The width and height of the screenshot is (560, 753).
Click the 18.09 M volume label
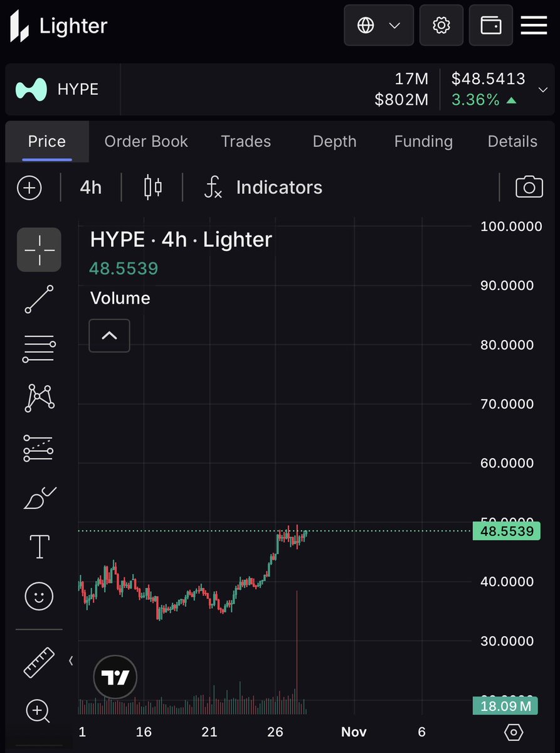506,707
